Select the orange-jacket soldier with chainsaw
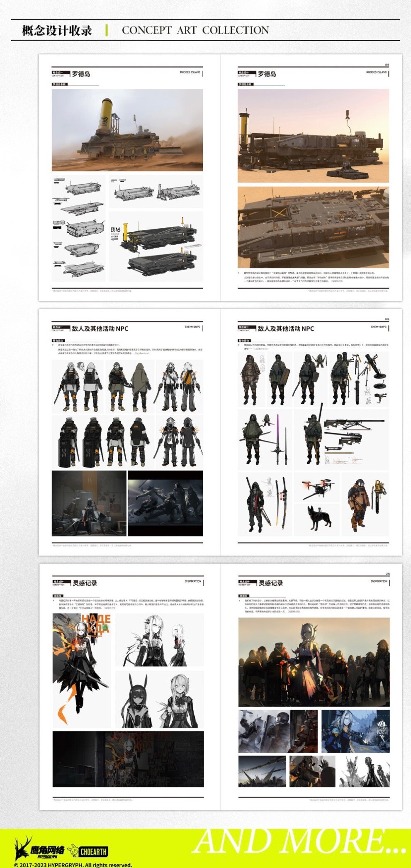411x868 pixels. 365,504
